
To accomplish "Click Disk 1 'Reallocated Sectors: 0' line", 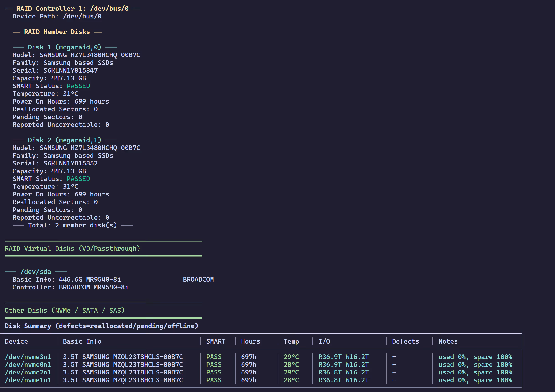I will [x=55, y=109].
